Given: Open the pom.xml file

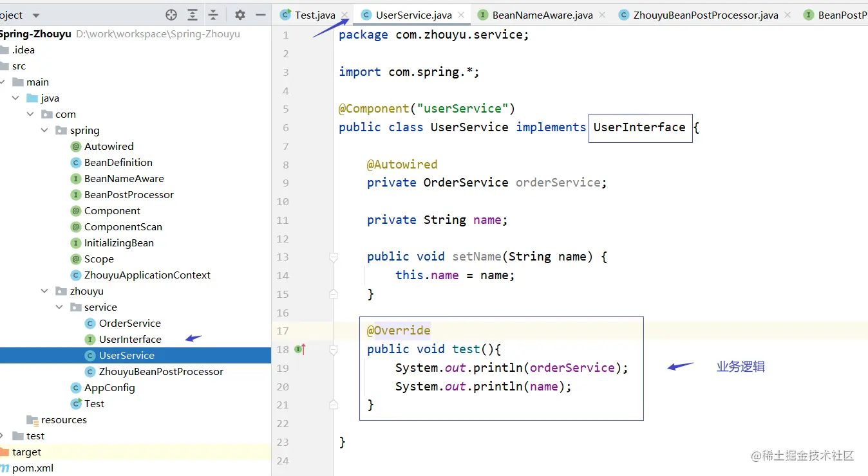Looking at the screenshot, I should coord(32,468).
